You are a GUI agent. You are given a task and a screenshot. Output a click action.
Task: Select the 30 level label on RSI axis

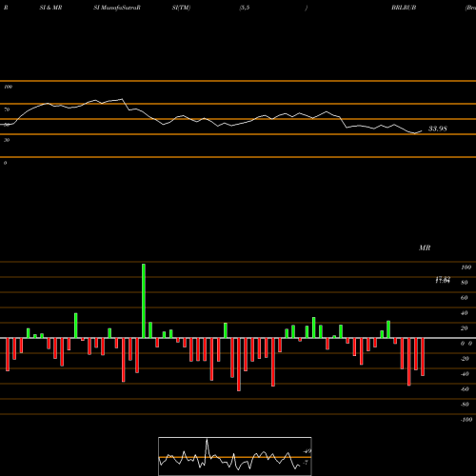[7, 140]
